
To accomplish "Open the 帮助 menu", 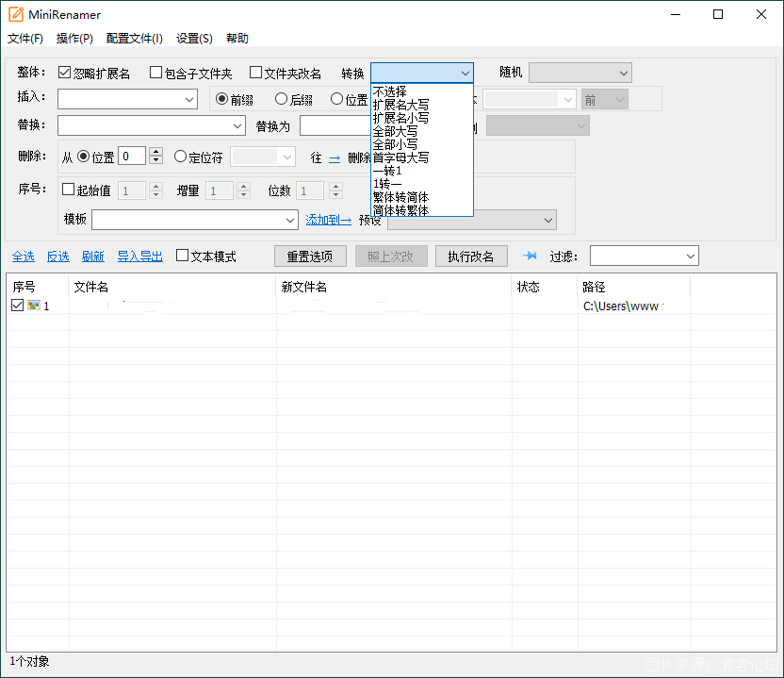I will pyautogui.click(x=237, y=39).
